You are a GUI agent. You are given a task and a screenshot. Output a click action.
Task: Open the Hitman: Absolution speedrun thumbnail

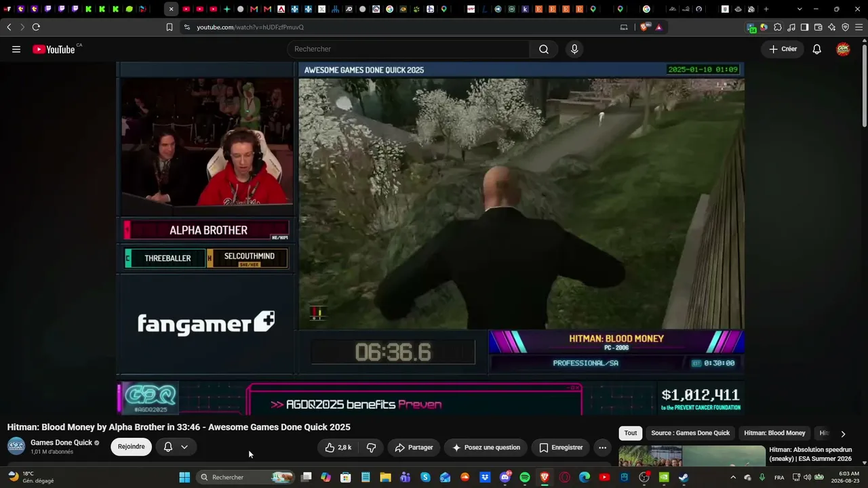(692, 455)
